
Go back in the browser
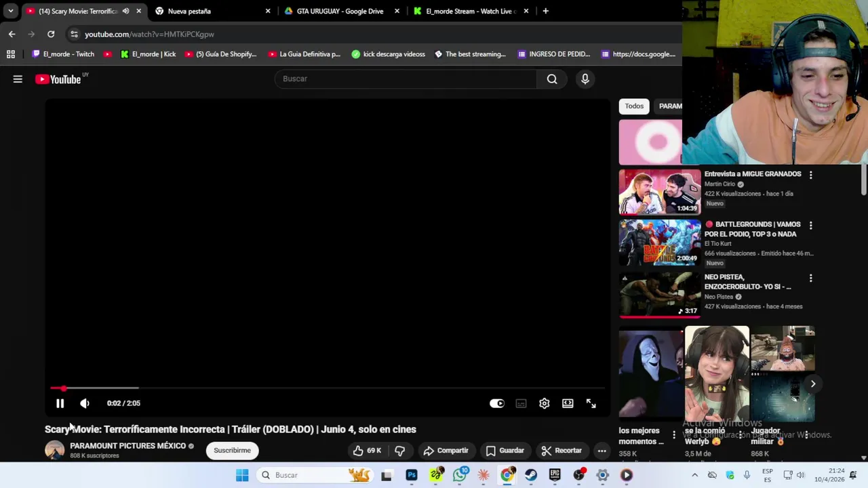12,34
